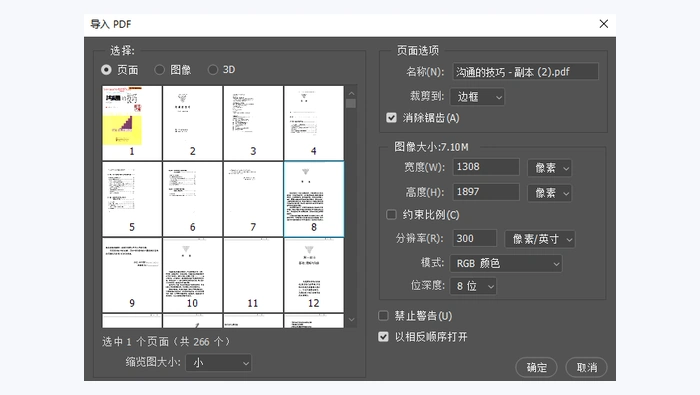Click the thumbnail list scroll down arrow
Viewport: 700px width, 395px height.
[351, 320]
